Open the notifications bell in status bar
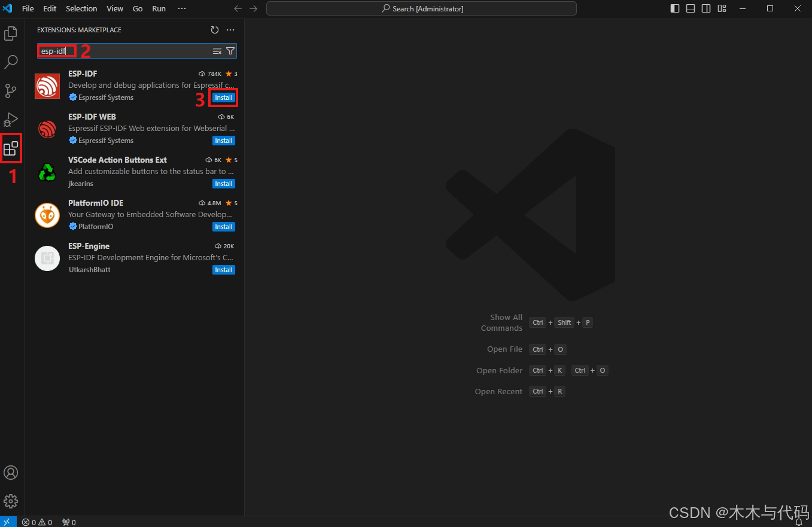Screen dimensions: 812x527 coord(798,522)
